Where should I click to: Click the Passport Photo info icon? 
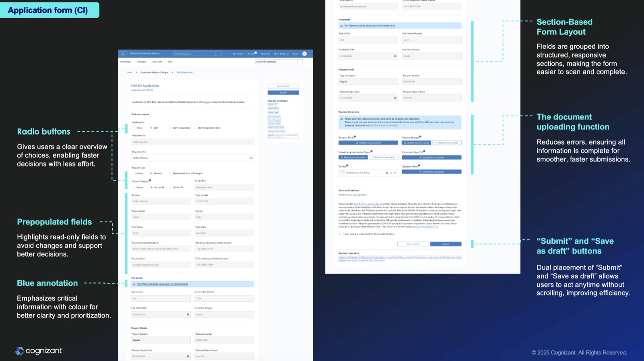coord(355,137)
